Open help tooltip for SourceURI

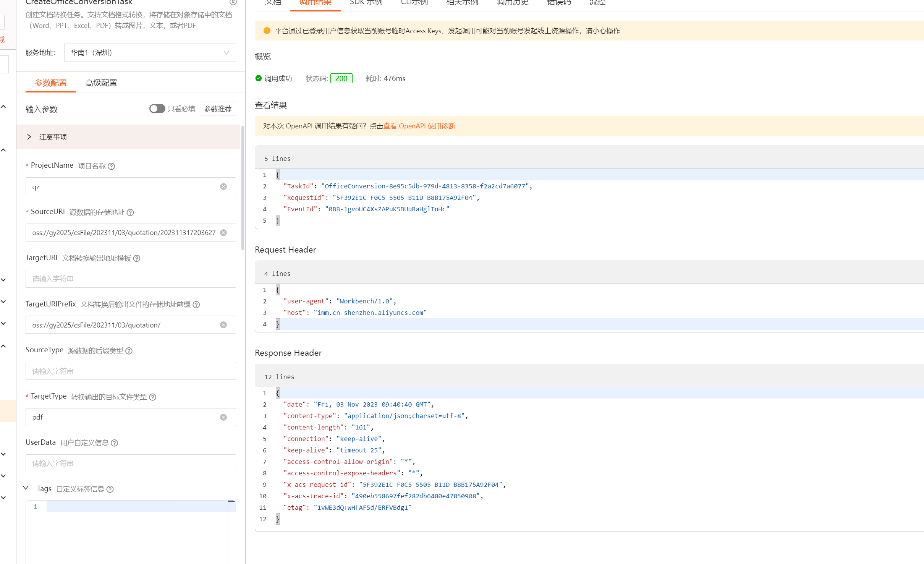click(130, 212)
